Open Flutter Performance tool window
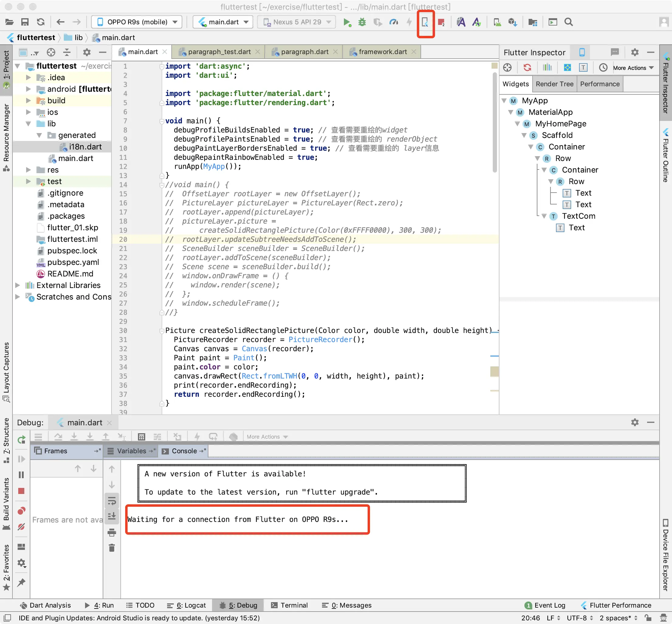672x624 pixels. pyautogui.click(x=616, y=605)
